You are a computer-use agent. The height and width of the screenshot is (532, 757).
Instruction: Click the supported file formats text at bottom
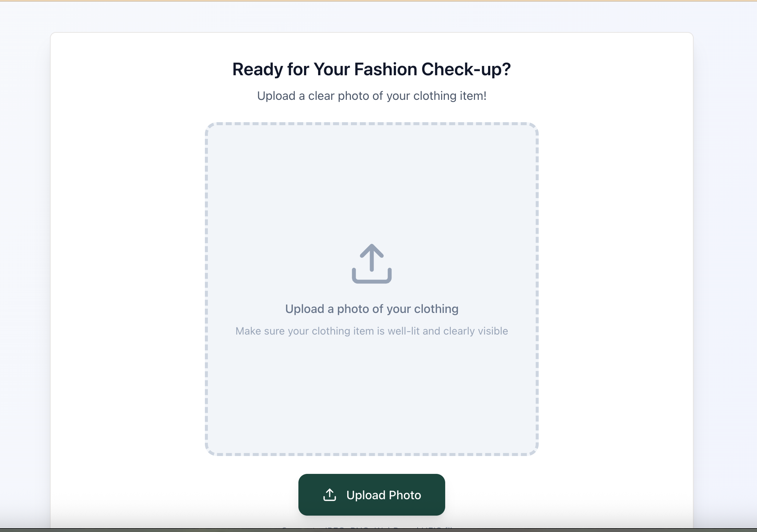click(x=371, y=528)
